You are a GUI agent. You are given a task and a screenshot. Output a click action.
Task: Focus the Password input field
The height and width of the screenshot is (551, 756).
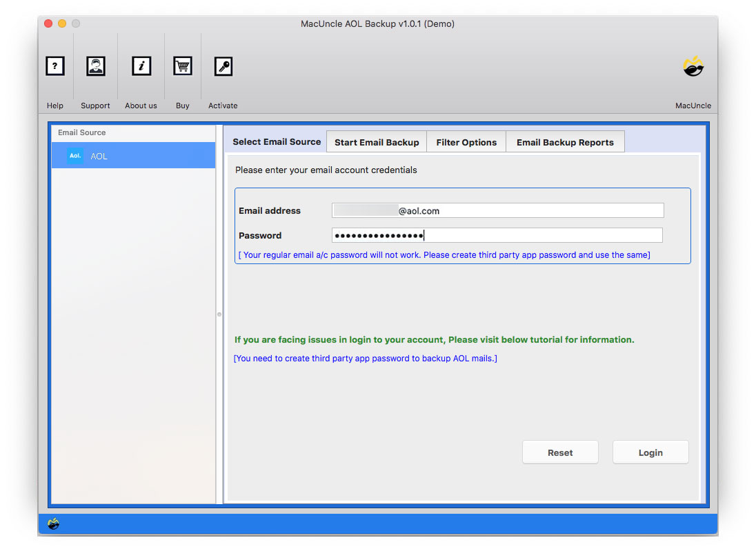[x=497, y=235]
